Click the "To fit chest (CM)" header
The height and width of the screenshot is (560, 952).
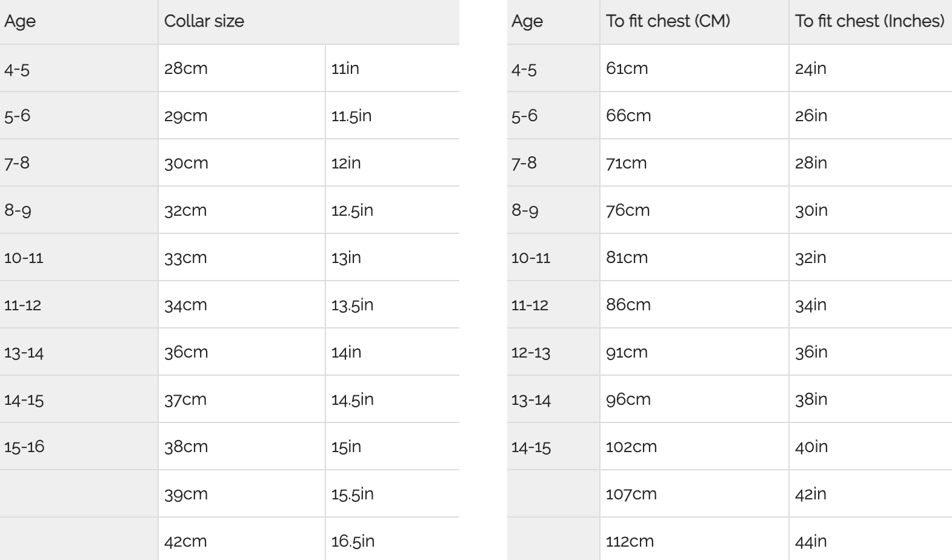coord(668,21)
